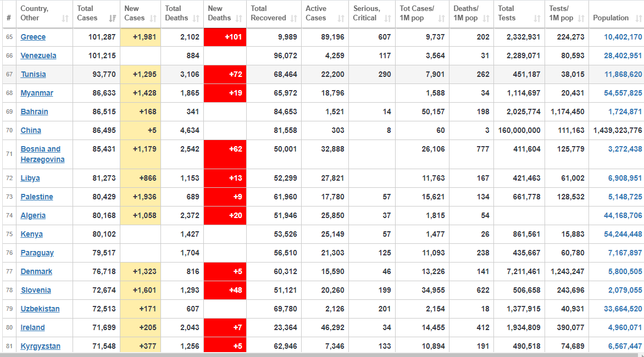Click Kyrgyzstan population 6,567,447
Image resolution: width=644 pixels, height=357 pixels.
[x=625, y=347]
